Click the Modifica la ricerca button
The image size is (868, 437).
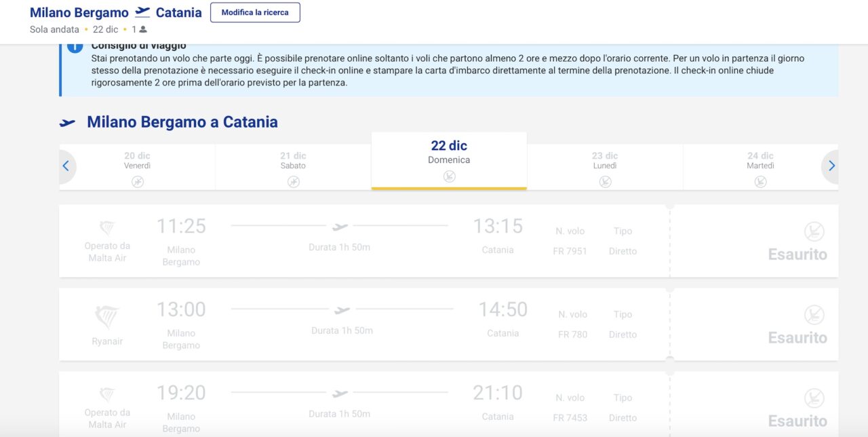[x=255, y=13]
